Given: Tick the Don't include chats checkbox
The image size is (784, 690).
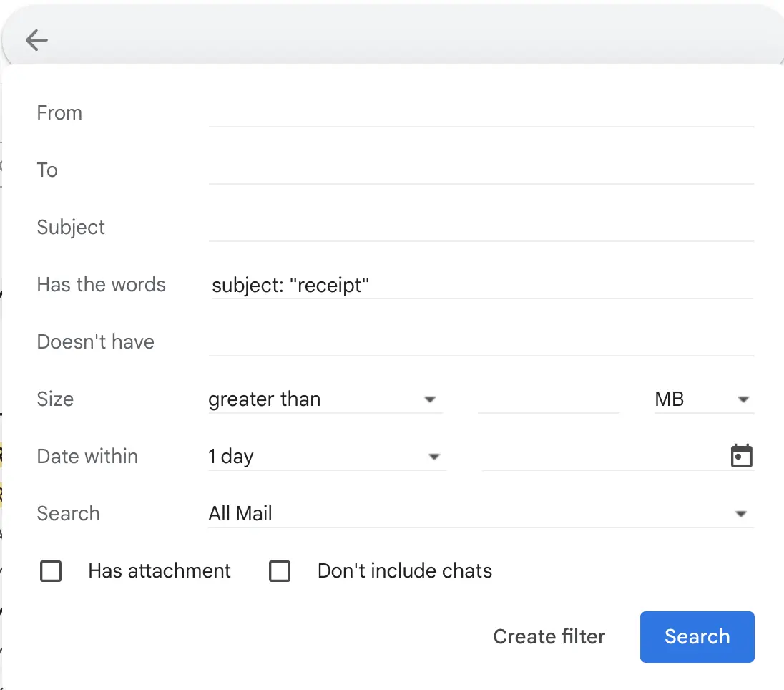Looking at the screenshot, I should (279, 571).
